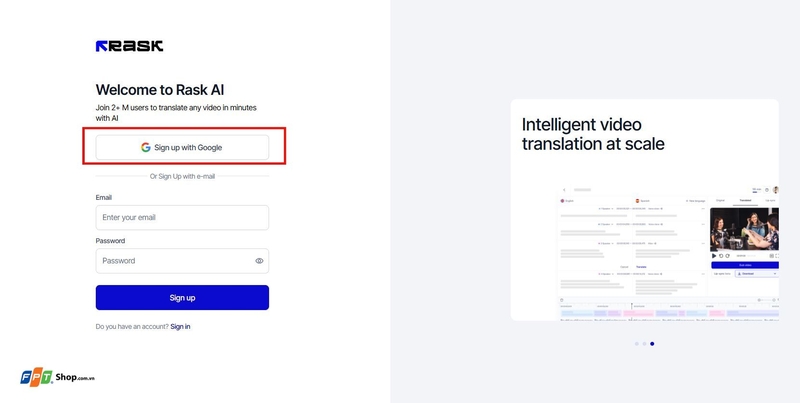The height and width of the screenshot is (403, 800).
Task: Click Sign up with Google button
Action: click(x=182, y=147)
